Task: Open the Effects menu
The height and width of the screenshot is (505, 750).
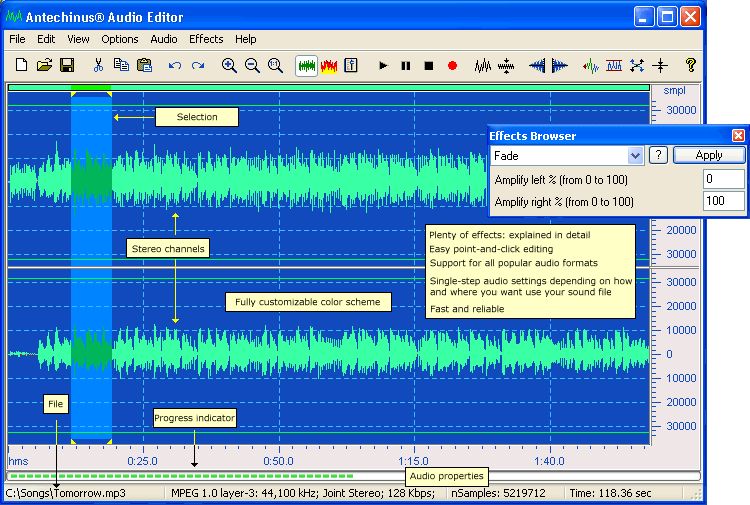Action: pos(206,39)
